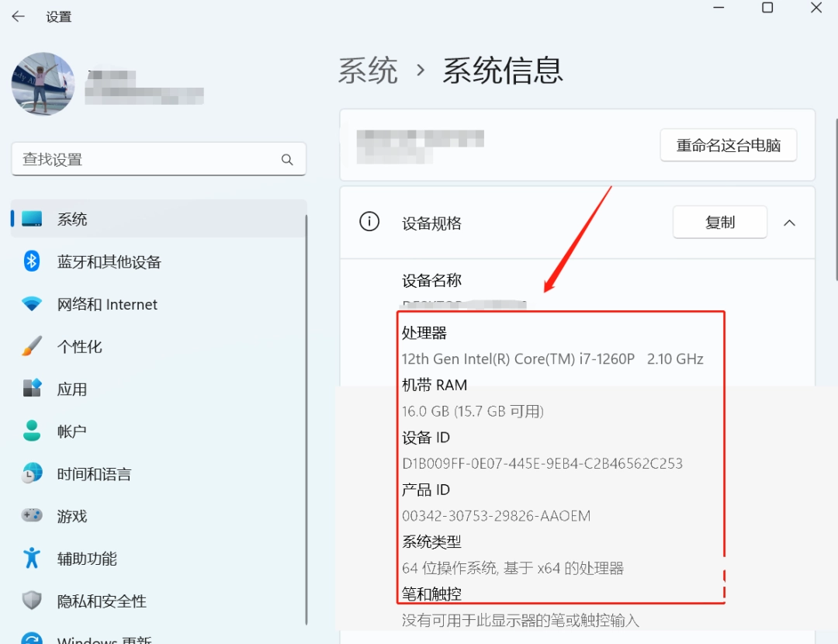The height and width of the screenshot is (644, 838).
Task: Select the 系统 monitor icon
Action: (x=32, y=219)
